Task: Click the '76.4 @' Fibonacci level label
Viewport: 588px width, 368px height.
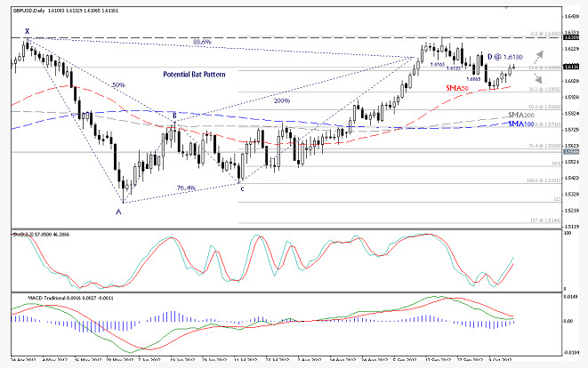Action: 545,146
